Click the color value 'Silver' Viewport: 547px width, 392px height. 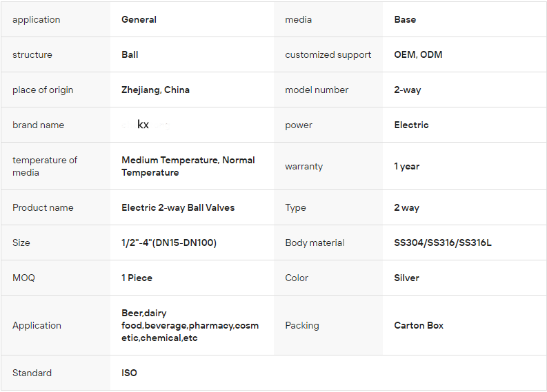406,278
